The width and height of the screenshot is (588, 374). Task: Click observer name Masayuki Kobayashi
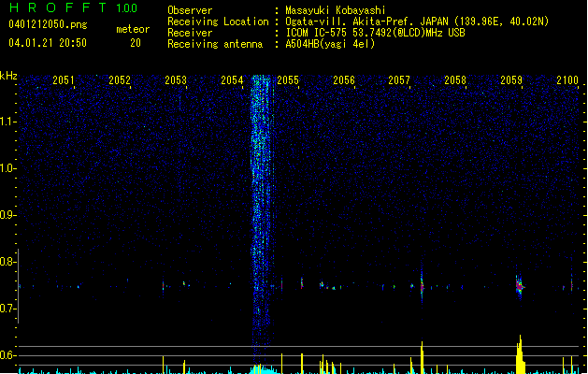(336, 10)
